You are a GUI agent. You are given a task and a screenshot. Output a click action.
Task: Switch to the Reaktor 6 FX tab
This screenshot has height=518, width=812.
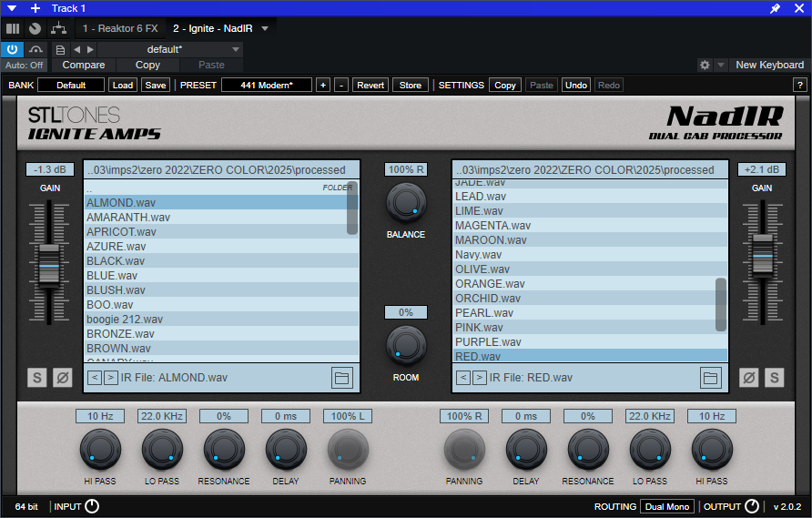120,28
